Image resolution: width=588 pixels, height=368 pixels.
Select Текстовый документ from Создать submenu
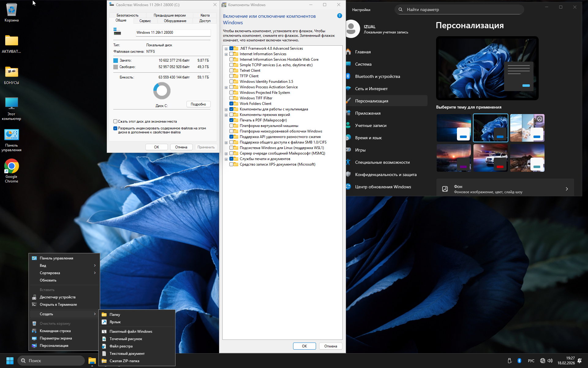127,354
